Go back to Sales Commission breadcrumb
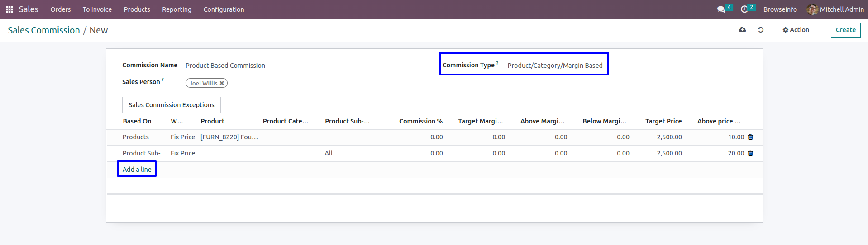This screenshot has width=868, height=245. (x=44, y=30)
